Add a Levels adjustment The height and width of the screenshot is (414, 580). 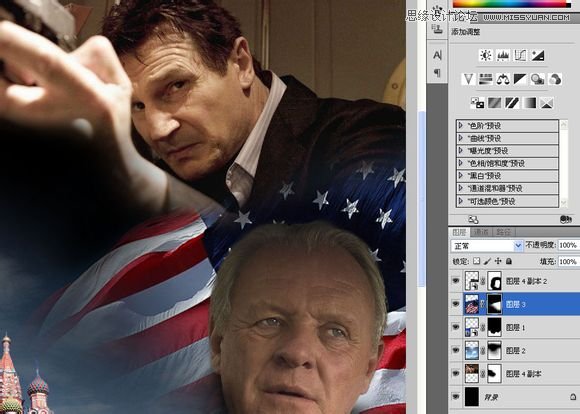[x=503, y=55]
